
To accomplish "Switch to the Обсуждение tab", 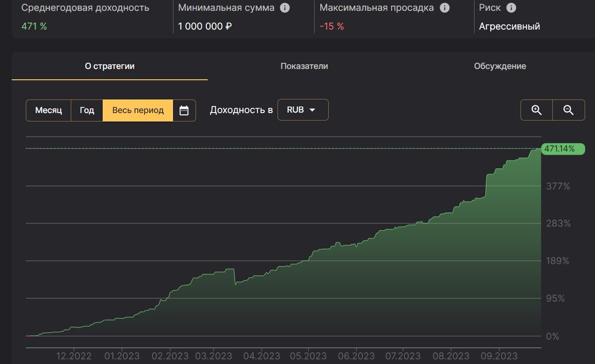I will tap(500, 66).
